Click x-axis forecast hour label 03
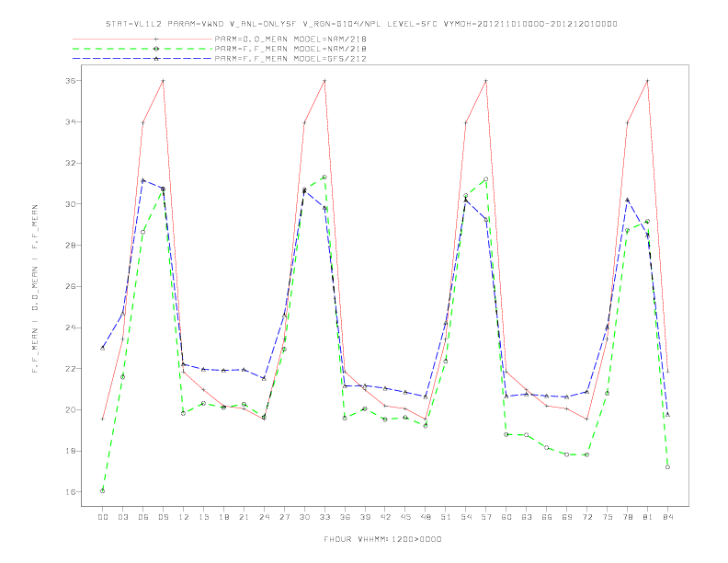This screenshot has height=563, width=728. tap(122, 517)
